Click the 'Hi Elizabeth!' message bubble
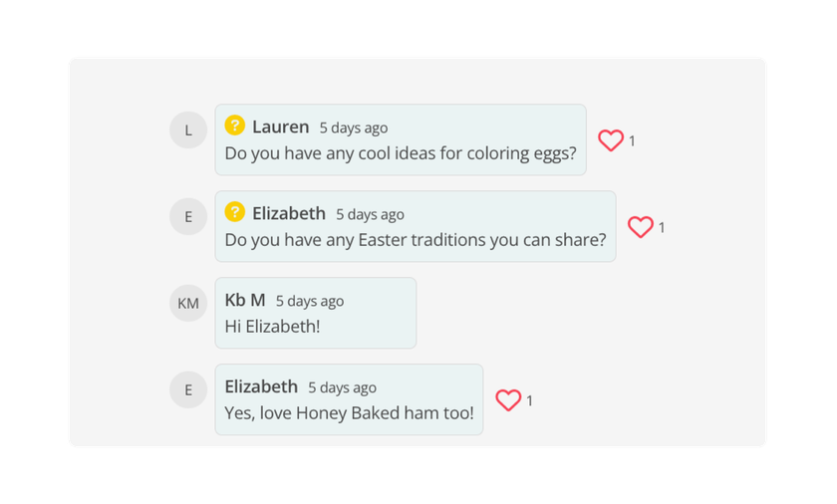The width and height of the screenshot is (837, 504). (x=316, y=313)
